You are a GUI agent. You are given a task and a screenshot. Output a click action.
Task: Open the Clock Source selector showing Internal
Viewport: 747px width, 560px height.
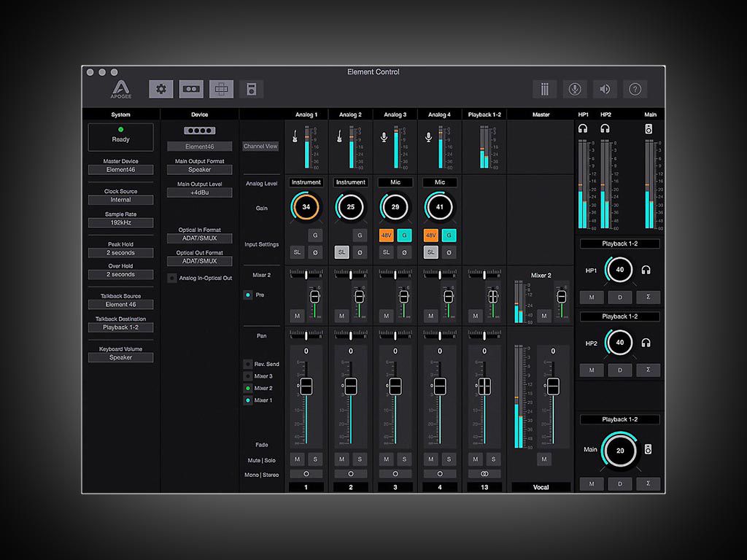pyautogui.click(x=120, y=199)
